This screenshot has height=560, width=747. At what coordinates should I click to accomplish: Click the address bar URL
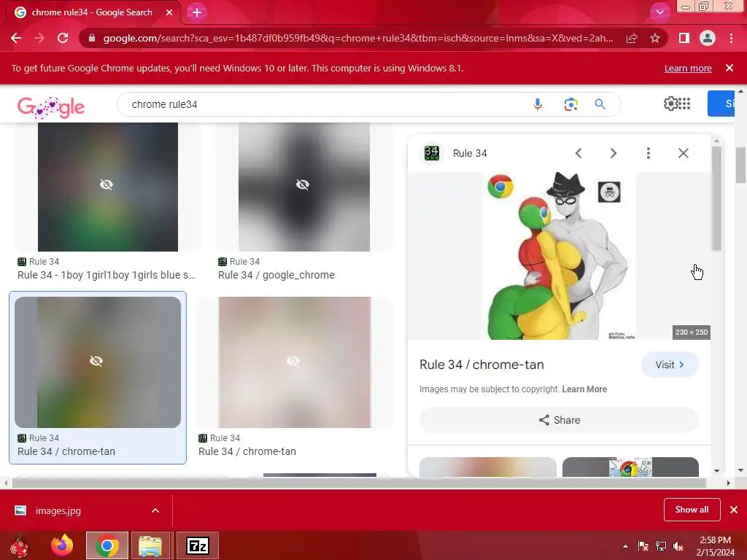[x=357, y=38]
